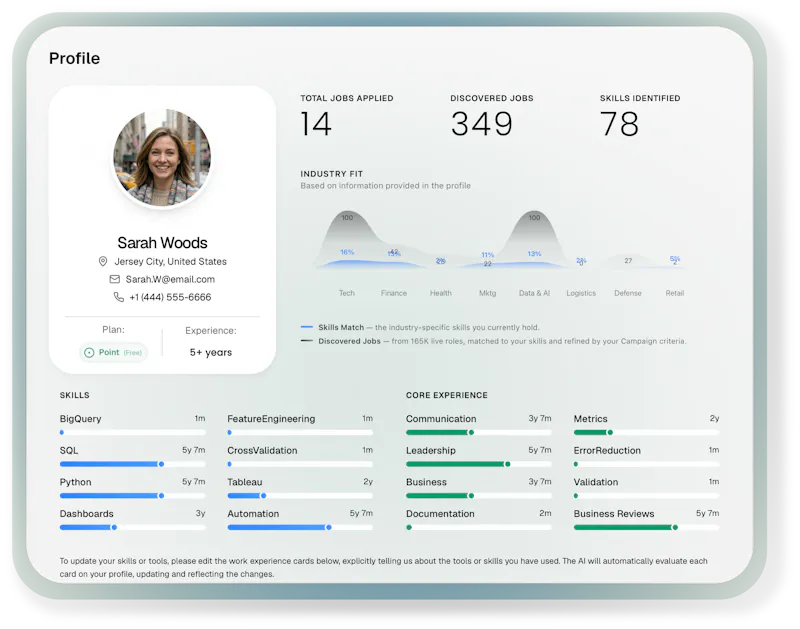Image resolution: width=800 pixels, height=629 pixels.
Task: Click the Health label on the industry chart
Action: [440, 293]
